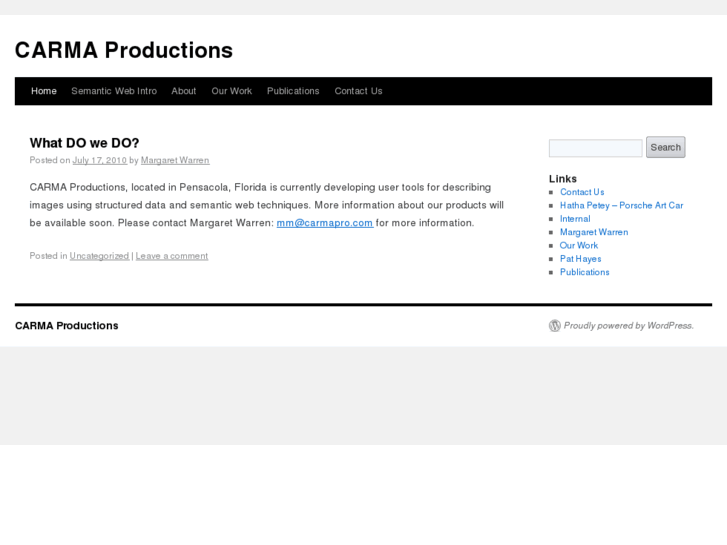Open Hatha Petey – Porsche Art Car link
The width and height of the screenshot is (727, 545).
621,205
